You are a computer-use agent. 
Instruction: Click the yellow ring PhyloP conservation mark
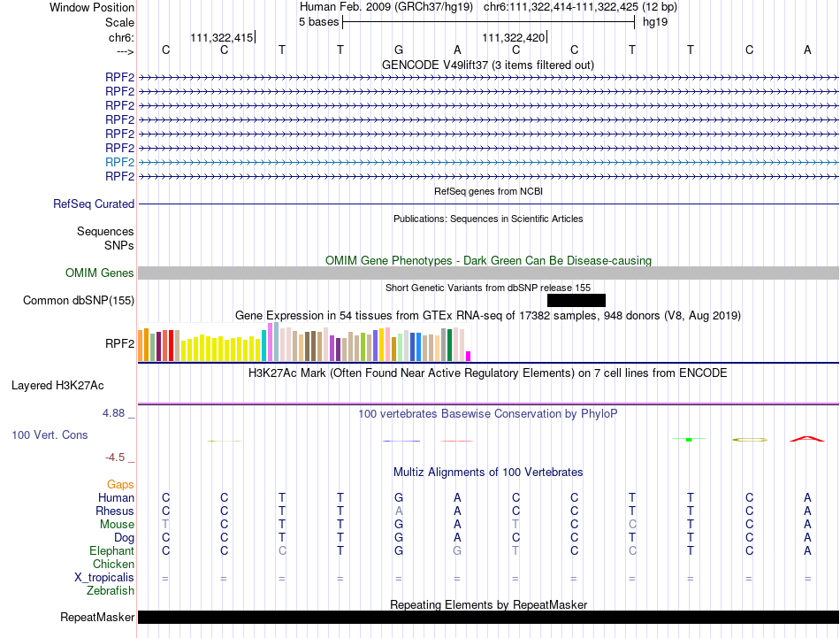point(750,440)
